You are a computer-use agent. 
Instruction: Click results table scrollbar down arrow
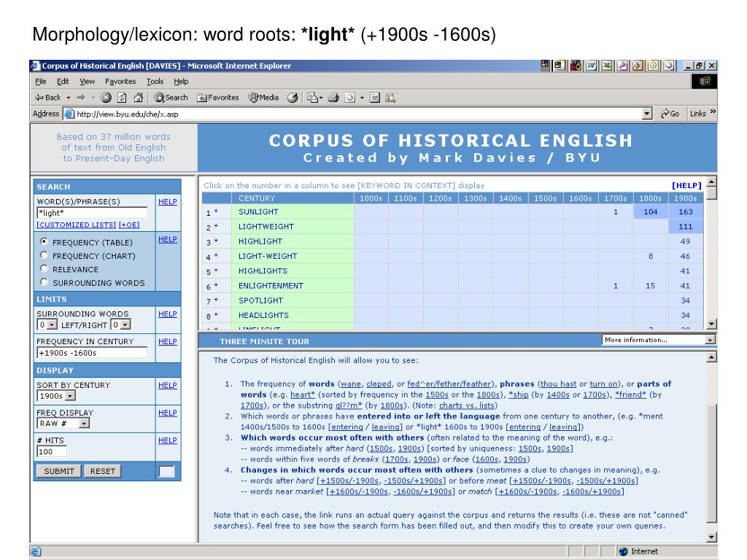(x=711, y=324)
